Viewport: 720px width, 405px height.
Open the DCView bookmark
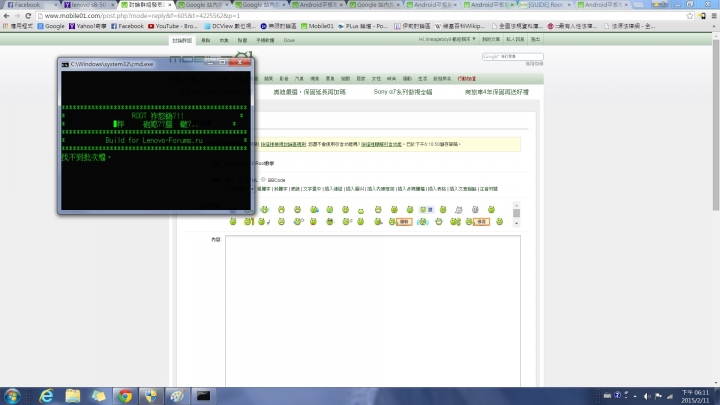coord(230,26)
